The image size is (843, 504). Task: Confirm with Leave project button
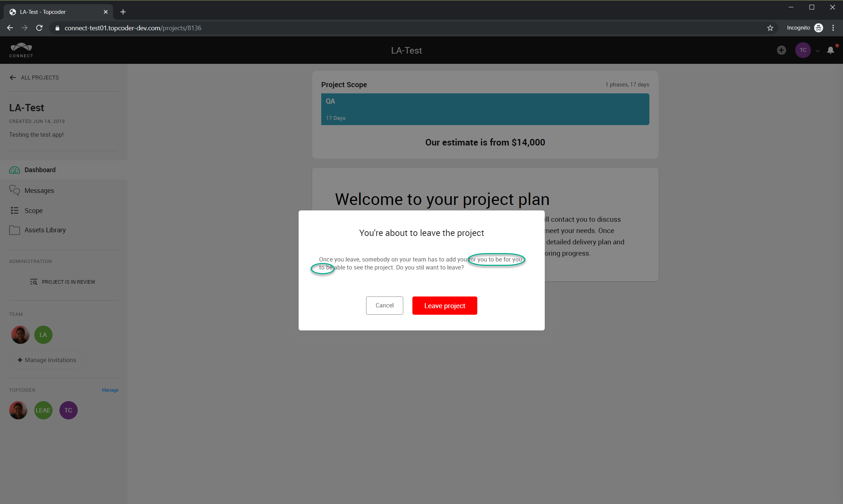444,306
